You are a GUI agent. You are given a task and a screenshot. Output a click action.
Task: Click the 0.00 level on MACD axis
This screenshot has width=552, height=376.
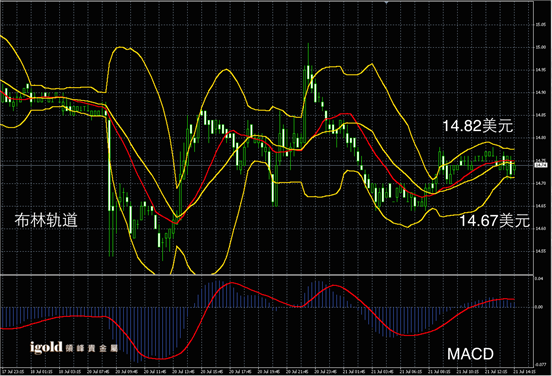(x=539, y=307)
